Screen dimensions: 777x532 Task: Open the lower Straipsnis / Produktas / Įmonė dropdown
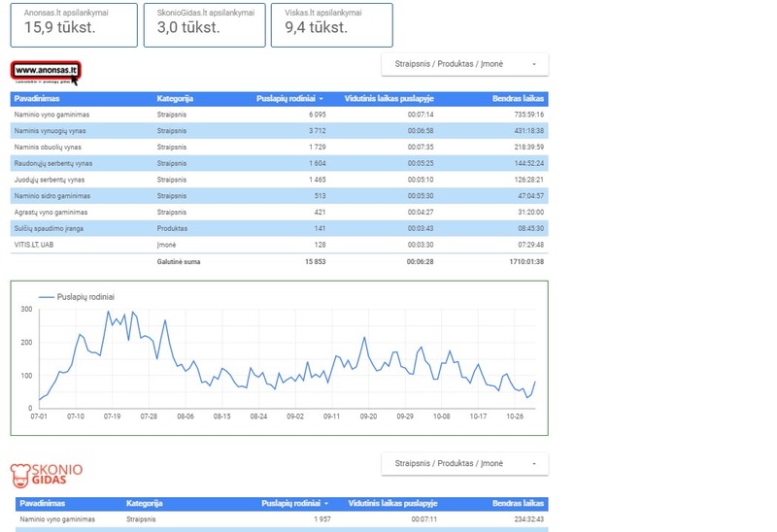(x=465, y=464)
